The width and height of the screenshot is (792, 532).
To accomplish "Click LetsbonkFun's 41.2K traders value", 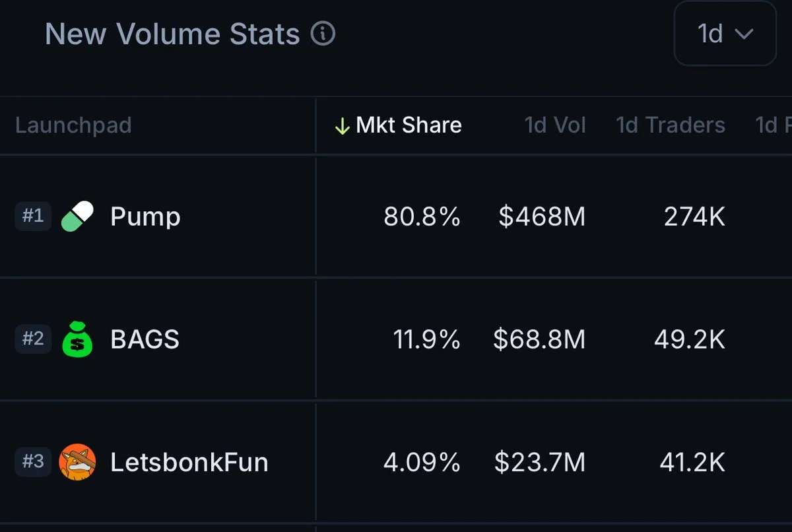I will [x=692, y=462].
